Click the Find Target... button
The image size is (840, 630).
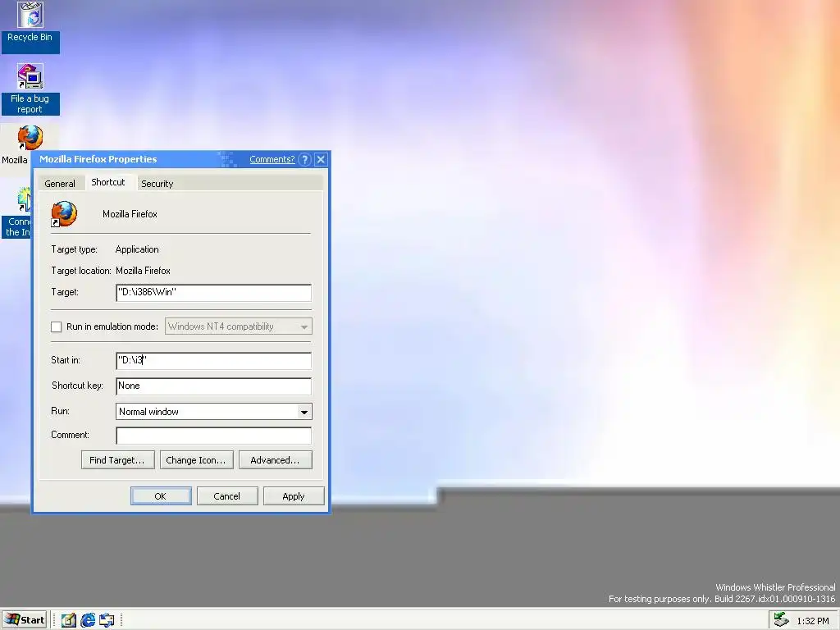click(x=117, y=460)
